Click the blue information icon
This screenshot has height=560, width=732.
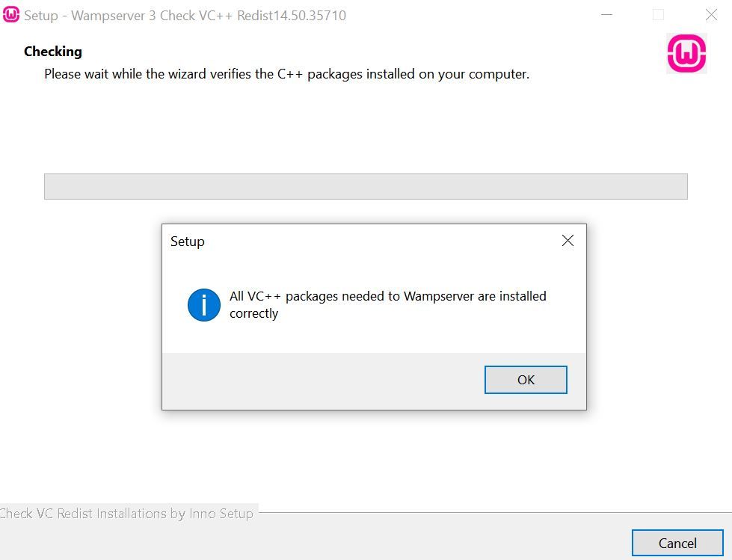pos(204,305)
